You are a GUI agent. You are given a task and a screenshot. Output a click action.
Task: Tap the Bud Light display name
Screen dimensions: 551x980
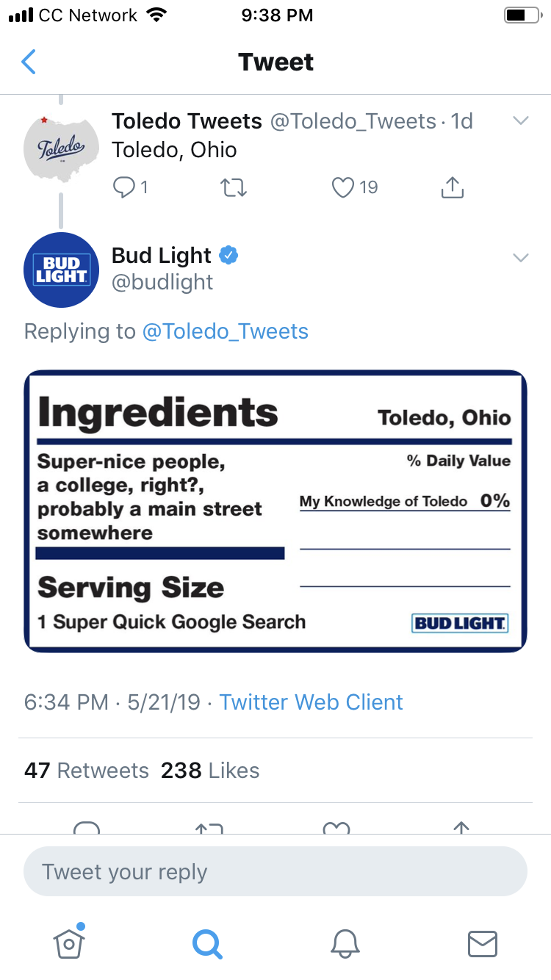tap(162, 256)
